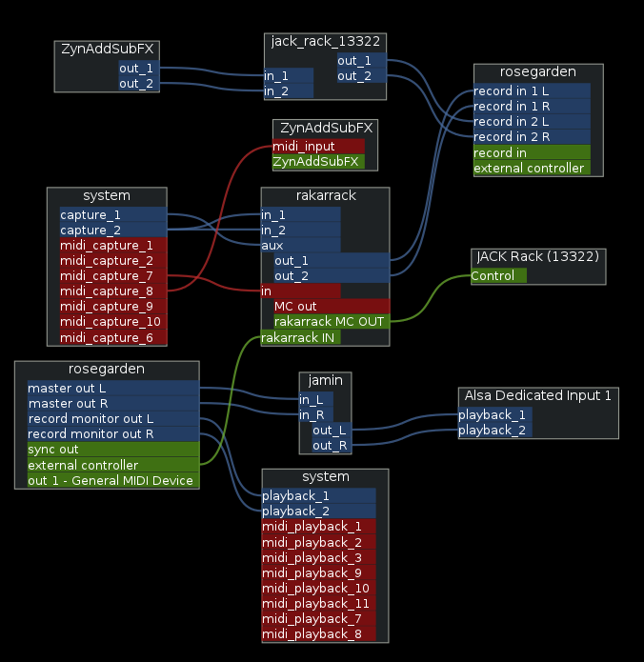Click JACK Rack (13322) Control port
The width and height of the screenshot is (644, 662).
499,275
